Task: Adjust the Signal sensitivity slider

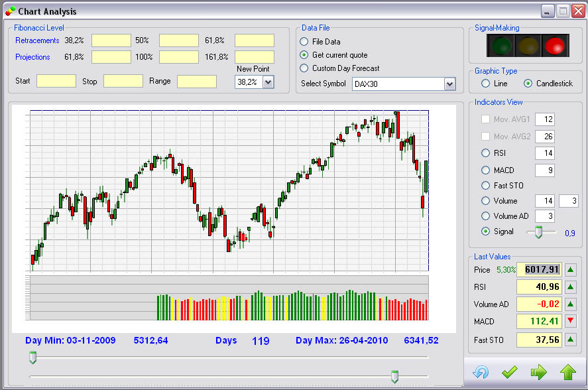Action: point(538,232)
